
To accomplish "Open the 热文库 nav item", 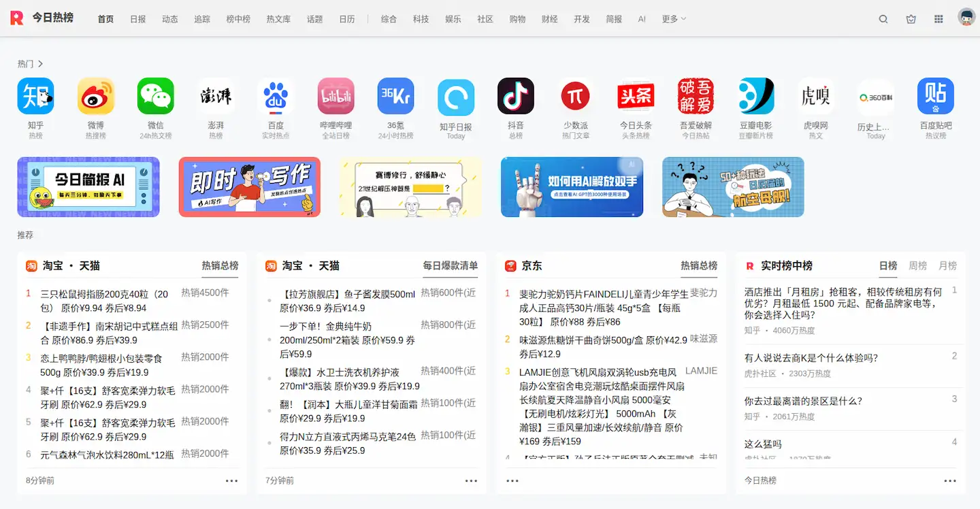I will point(278,19).
